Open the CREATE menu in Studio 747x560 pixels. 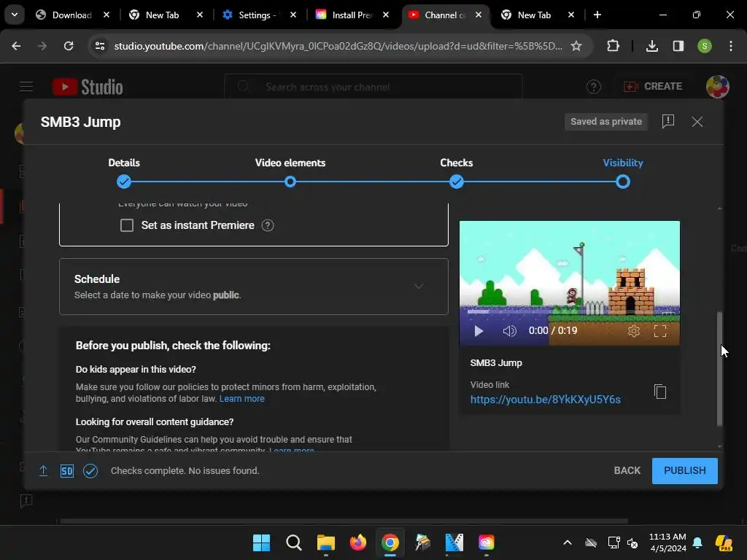(653, 86)
